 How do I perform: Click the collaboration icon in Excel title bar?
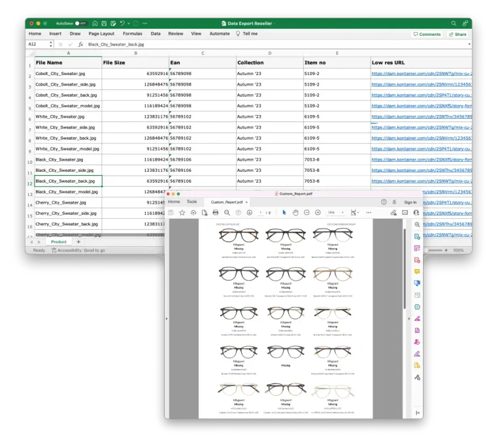(x=465, y=24)
